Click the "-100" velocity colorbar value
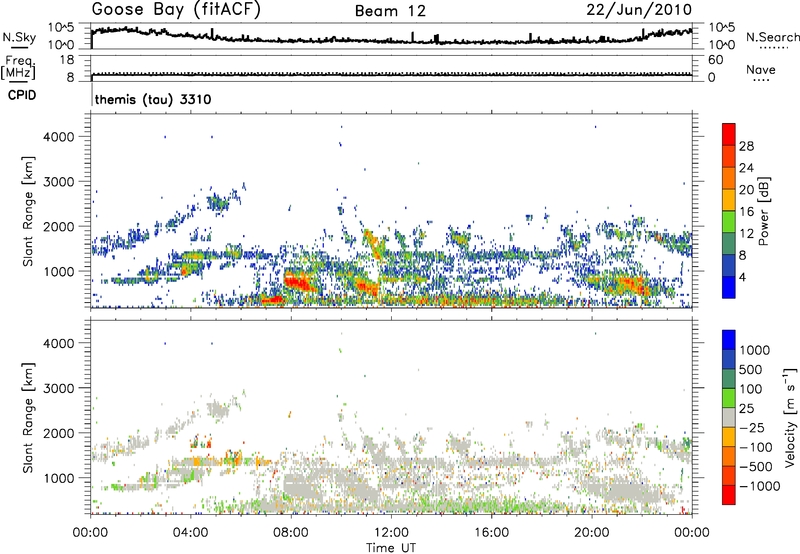The height and width of the screenshot is (554, 800). pyautogui.click(x=756, y=447)
